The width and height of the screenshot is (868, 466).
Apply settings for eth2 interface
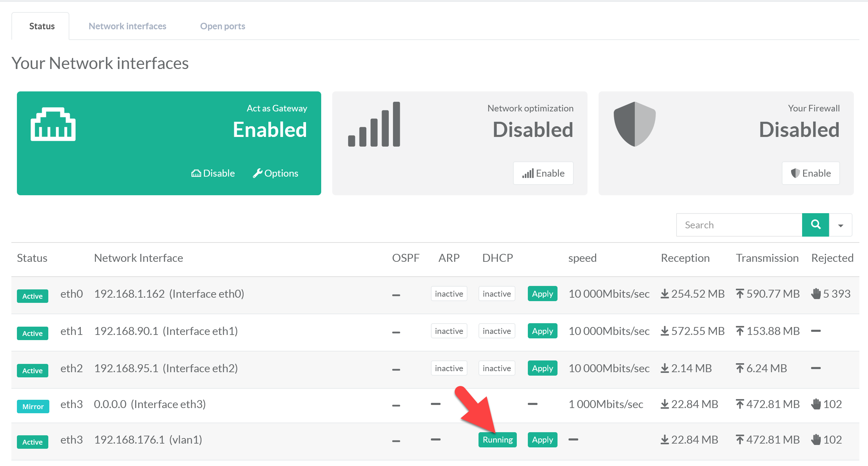(x=542, y=368)
